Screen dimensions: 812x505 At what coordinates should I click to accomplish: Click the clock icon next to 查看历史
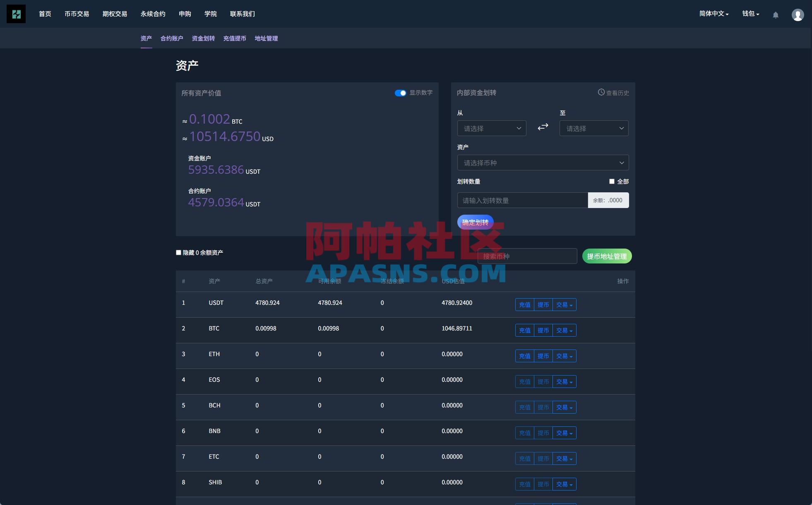[601, 93]
